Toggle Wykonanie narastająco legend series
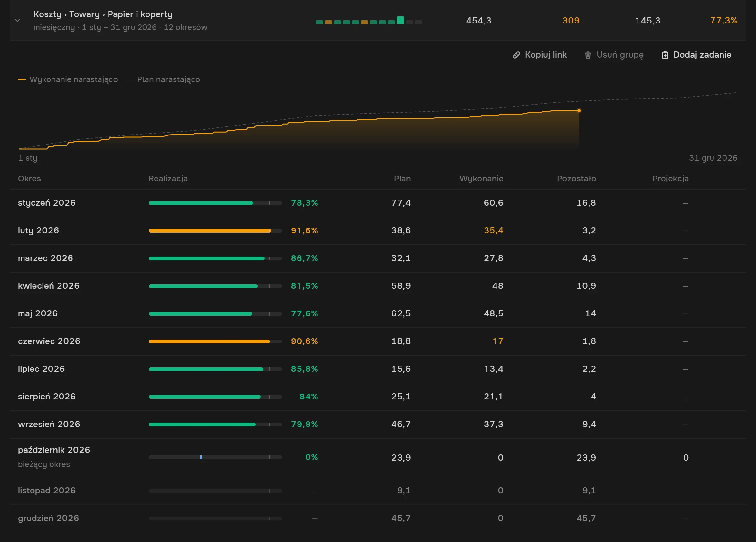Viewport: 756px width, 542px height. 68,79
